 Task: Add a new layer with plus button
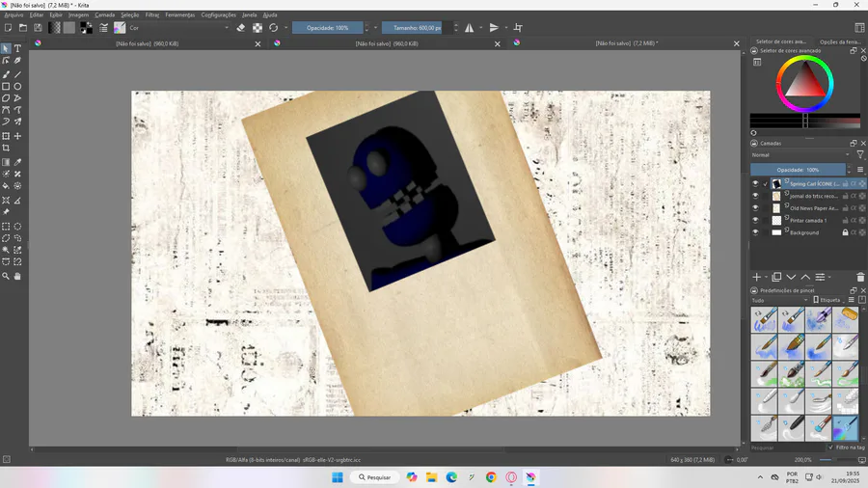click(x=757, y=277)
